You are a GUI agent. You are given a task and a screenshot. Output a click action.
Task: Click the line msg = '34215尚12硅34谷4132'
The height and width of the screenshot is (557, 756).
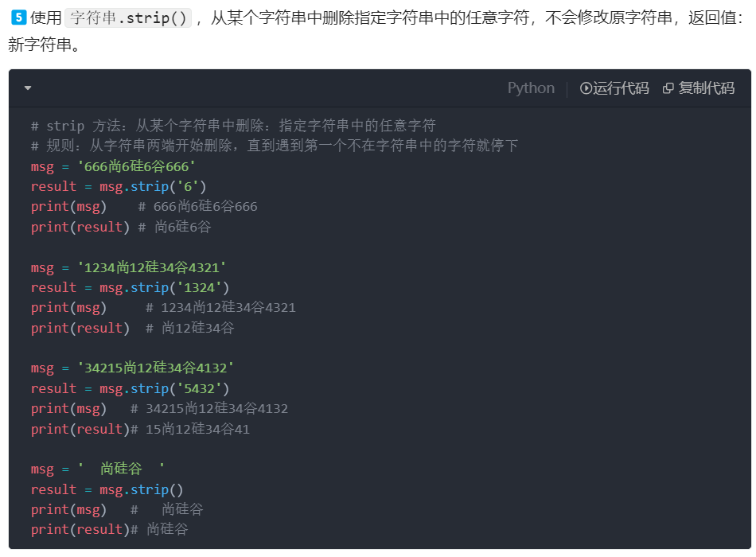tap(132, 368)
